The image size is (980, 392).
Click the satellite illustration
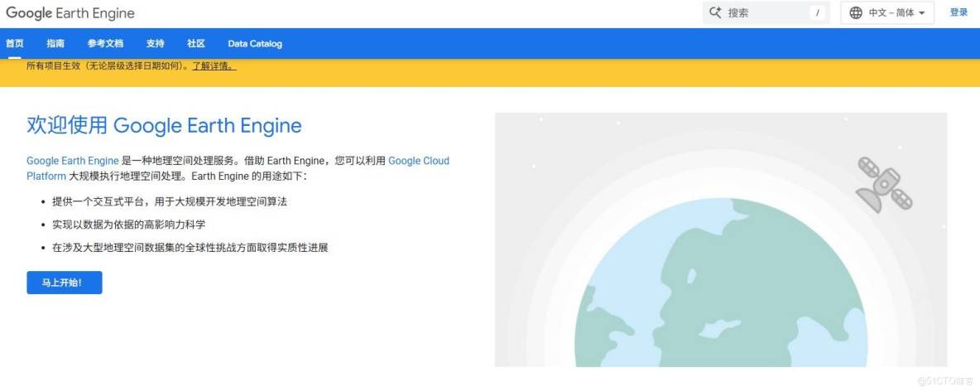click(x=884, y=184)
